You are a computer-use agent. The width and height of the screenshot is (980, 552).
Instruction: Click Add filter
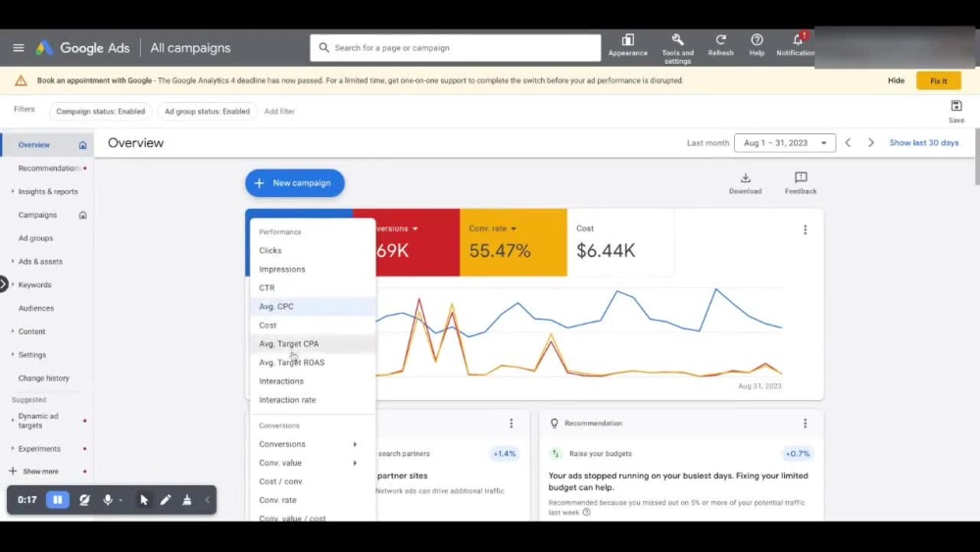278,111
